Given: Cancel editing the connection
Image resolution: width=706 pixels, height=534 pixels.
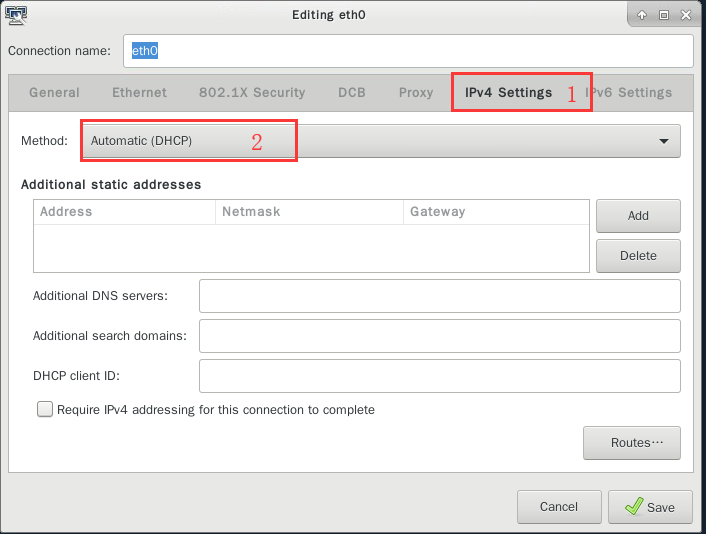Looking at the screenshot, I should click(x=559, y=507).
